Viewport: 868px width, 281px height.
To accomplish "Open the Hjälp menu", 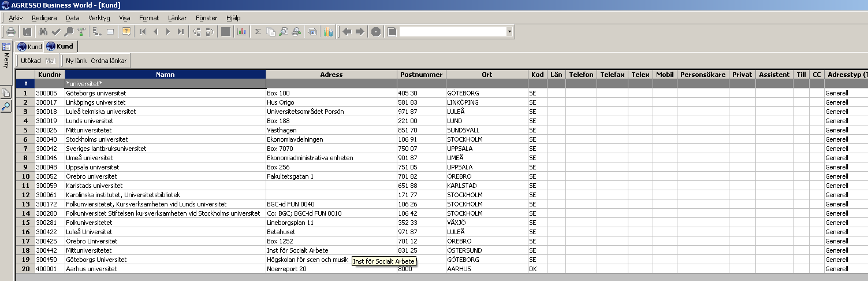I will click(234, 18).
